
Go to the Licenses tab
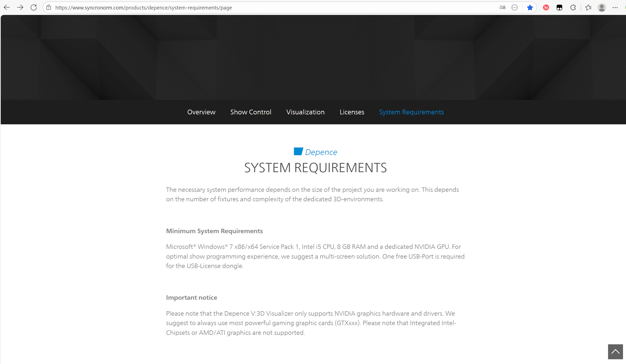pos(352,112)
